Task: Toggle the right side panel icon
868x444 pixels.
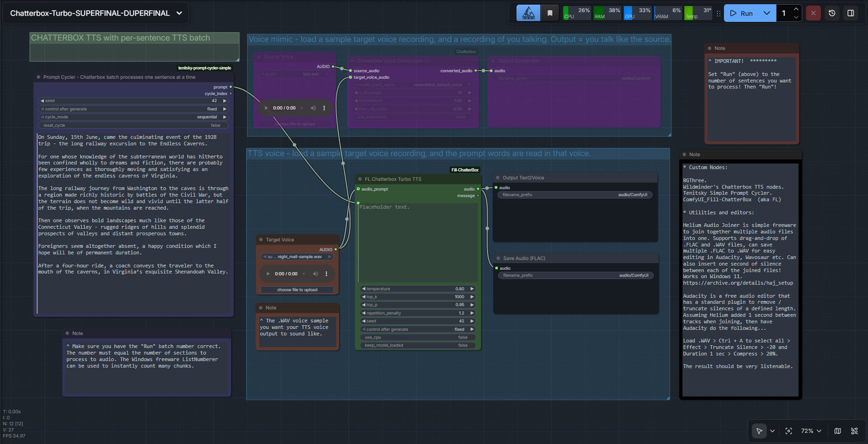Action: click(x=851, y=13)
